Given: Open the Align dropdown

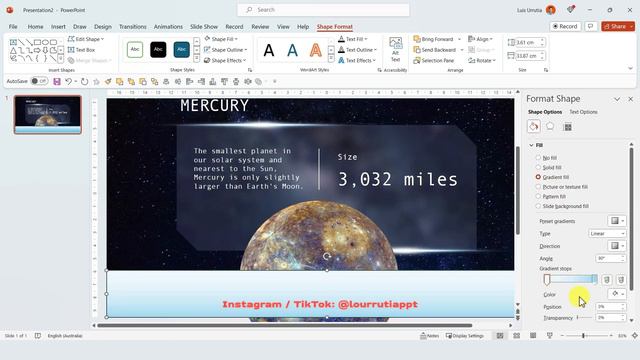Looking at the screenshot, I should pos(480,39).
